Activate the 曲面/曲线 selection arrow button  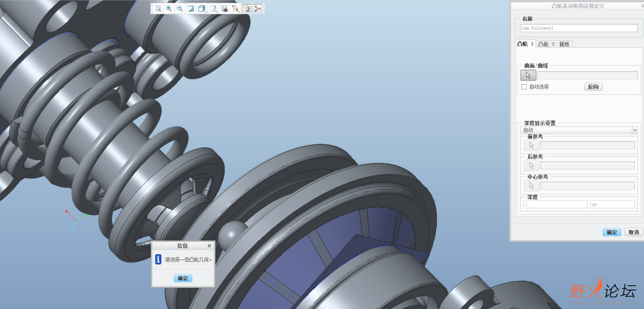click(x=528, y=75)
